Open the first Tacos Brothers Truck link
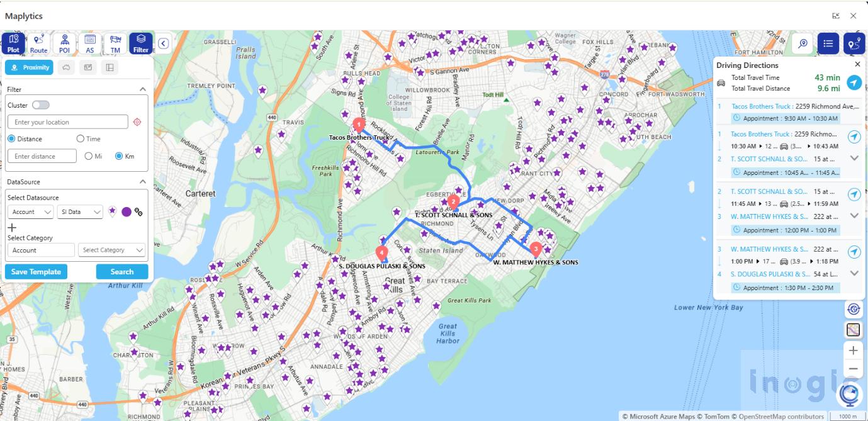The height and width of the screenshot is (421, 868). point(760,106)
